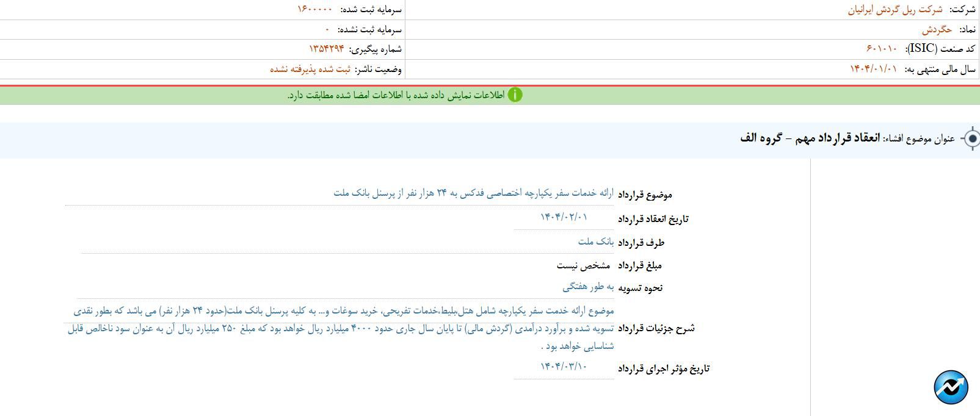Click settlement method به طور هفتگی
Image resolution: width=980 pixels, height=416 pixels.
tap(588, 287)
